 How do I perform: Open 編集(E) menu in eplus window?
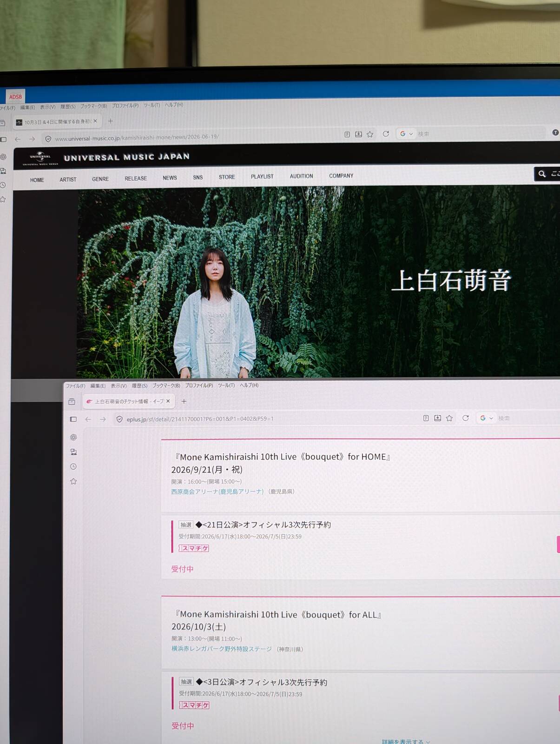coord(98,386)
